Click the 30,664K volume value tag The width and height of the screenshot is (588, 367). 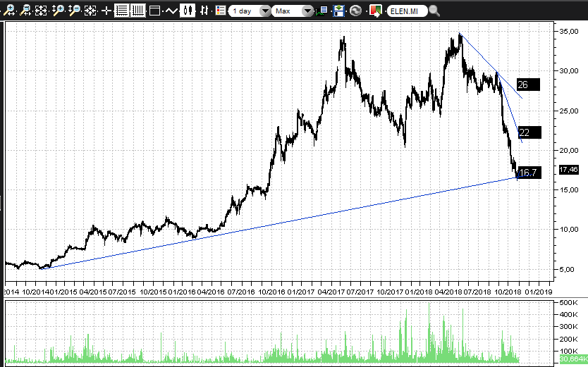[x=573, y=359]
